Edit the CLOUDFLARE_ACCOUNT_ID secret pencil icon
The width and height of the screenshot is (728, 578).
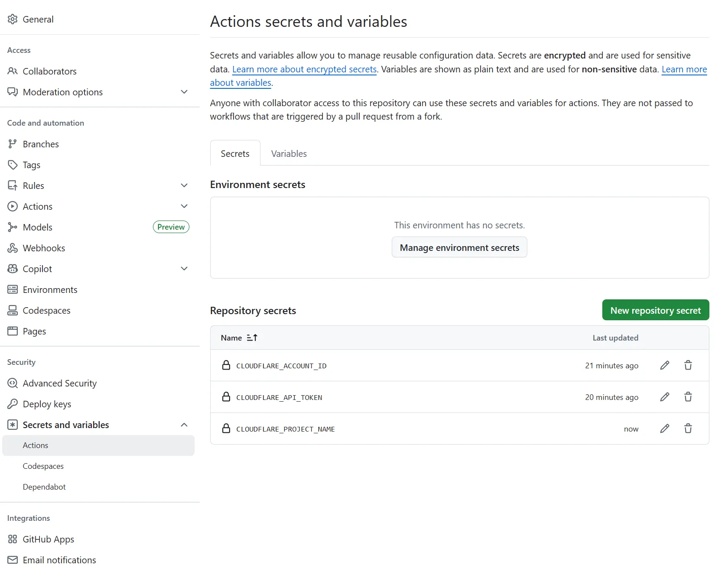tap(664, 365)
